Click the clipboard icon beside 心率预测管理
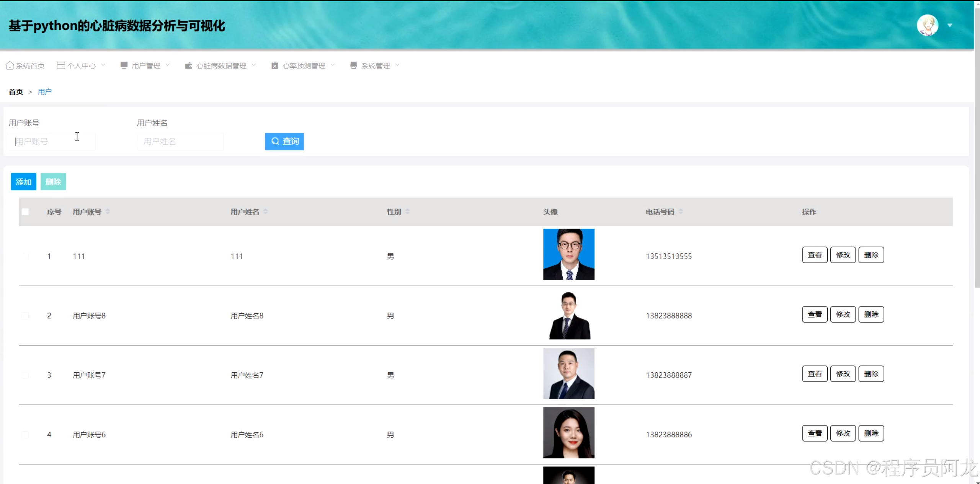Screen dimensions: 980x484 click(x=274, y=65)
